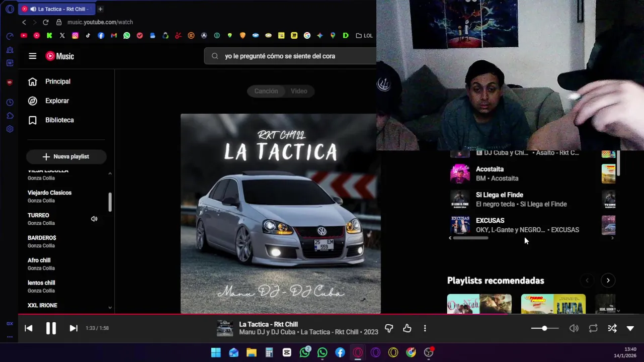Viewport: 644px width, 362px height.
Task: Open the WhatsApp bookmark
Action: (x=127, y=36)
